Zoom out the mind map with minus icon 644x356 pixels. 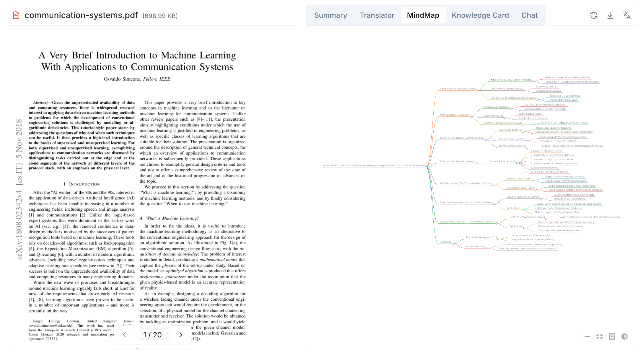(x=587, y=337)
